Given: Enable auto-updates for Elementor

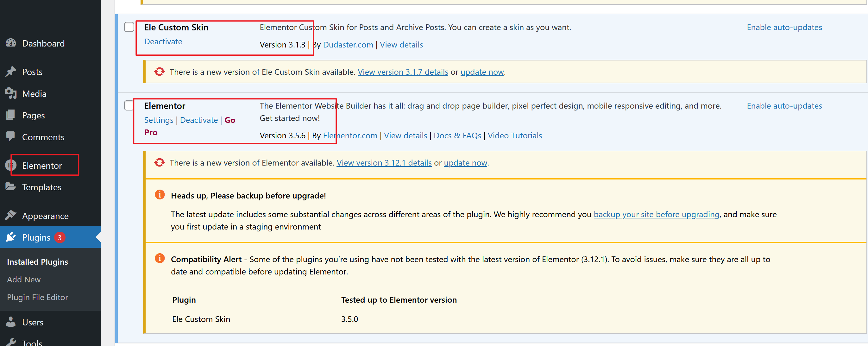Looking at the screenshot, I should pyautogui.click(x=784, y=106).
